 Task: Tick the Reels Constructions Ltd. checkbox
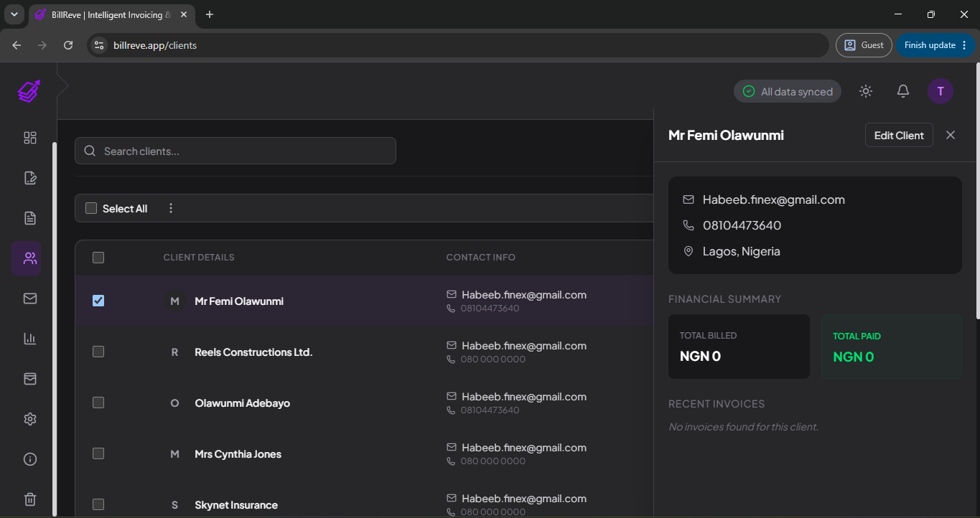coord(98,352)
